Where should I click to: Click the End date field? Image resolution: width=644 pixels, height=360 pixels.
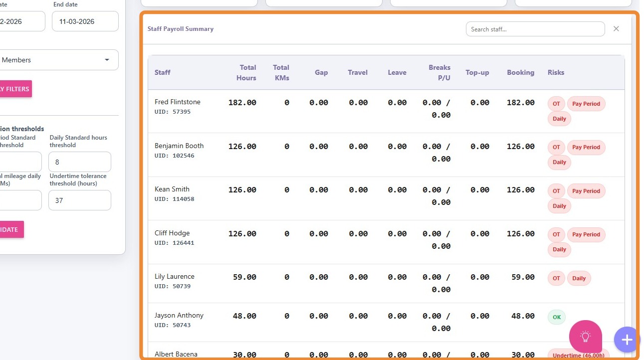85,21
